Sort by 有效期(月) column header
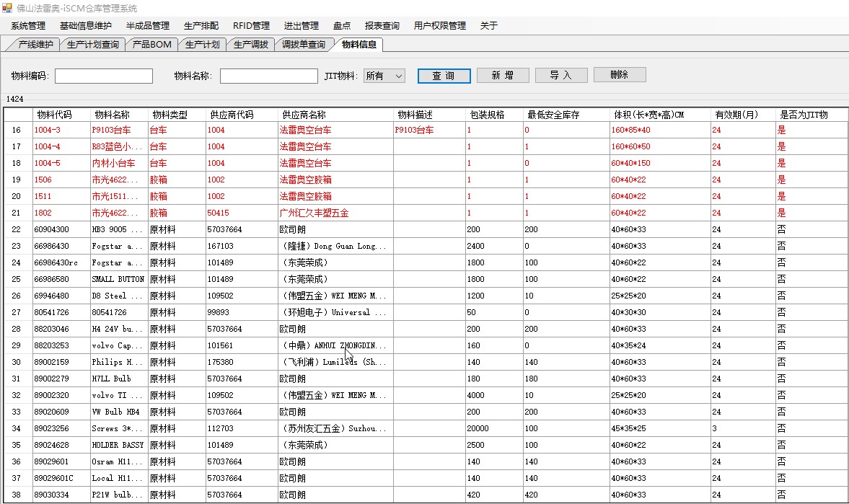849x504 pixels. click(x=743, y=115)
